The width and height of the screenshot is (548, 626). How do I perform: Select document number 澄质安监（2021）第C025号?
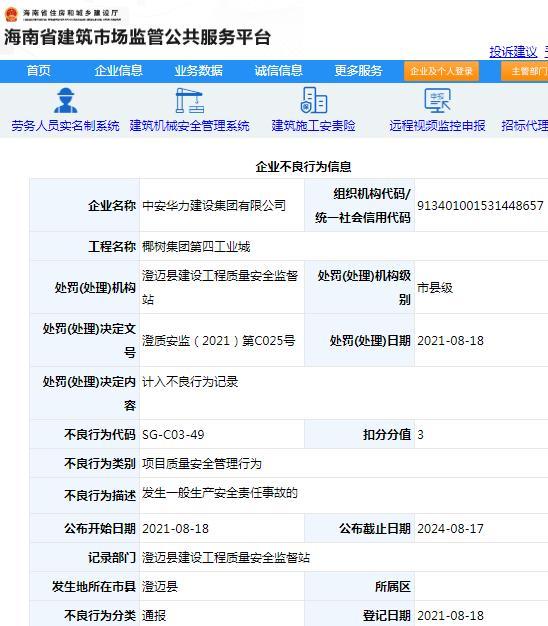(219, 341)
